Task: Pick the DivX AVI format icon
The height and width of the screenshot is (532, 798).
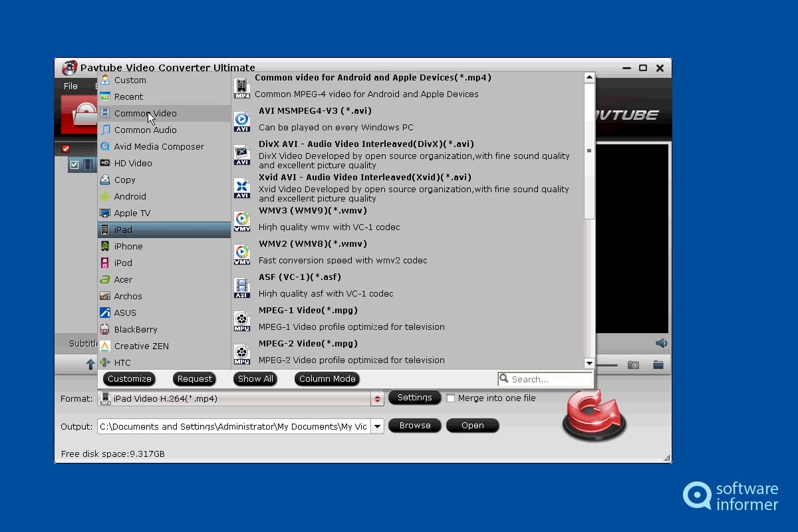Action: [241, 155]
